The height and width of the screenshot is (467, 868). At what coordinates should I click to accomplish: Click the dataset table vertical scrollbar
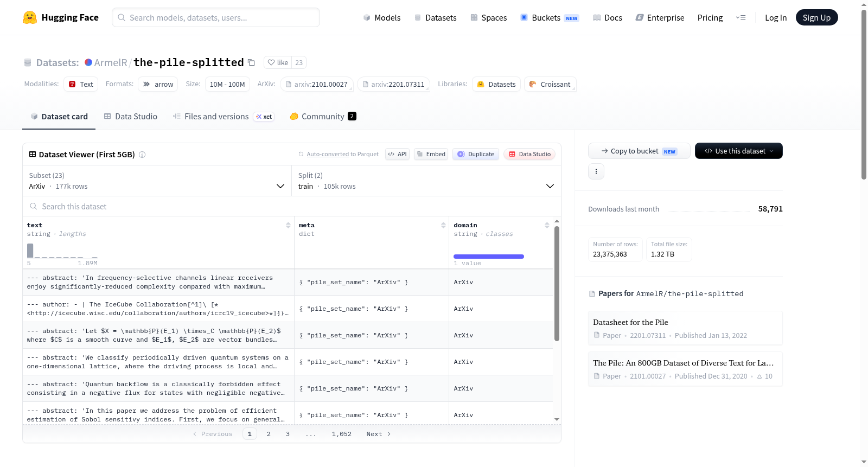(x=557, y=284)
